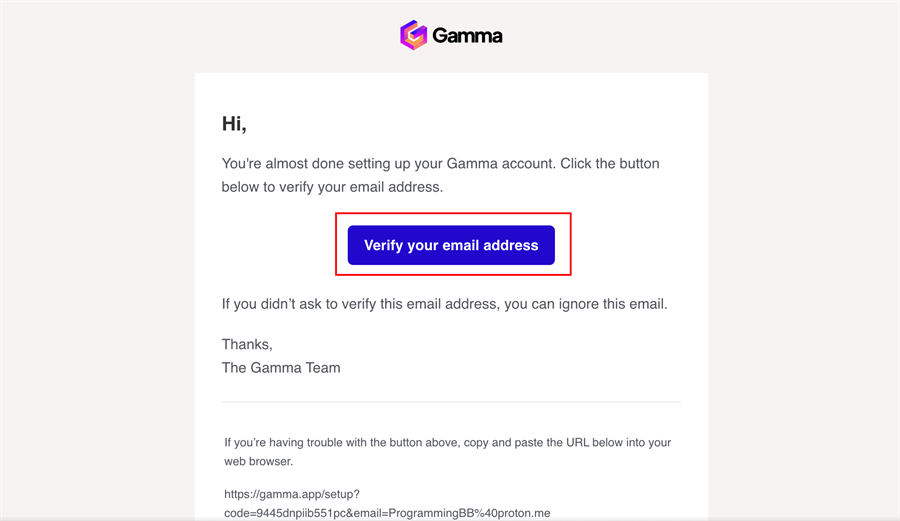Click the "If you're having trouble" help line
This screenshot has width=900, height=521.
[x=447, y=442]
